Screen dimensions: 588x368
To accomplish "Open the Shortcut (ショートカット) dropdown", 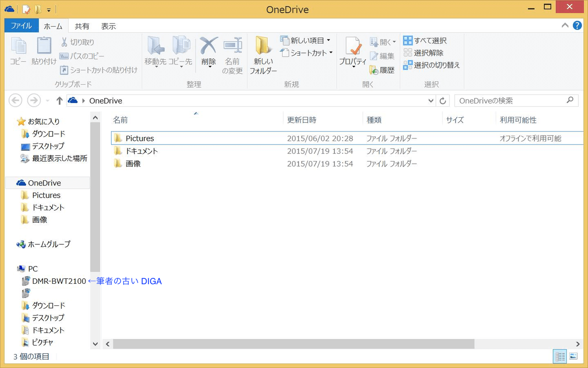I will pyautogui.click(x=306, y=53).
